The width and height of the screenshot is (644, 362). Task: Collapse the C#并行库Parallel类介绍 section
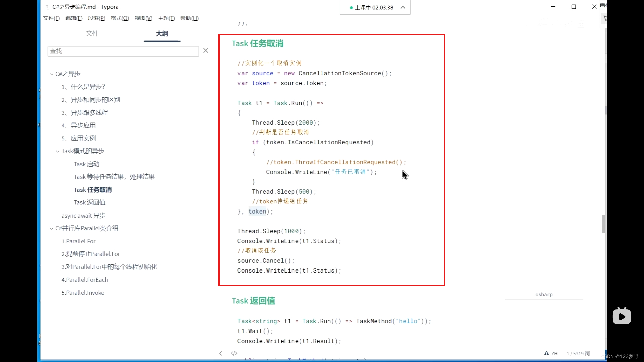(52, 229)
